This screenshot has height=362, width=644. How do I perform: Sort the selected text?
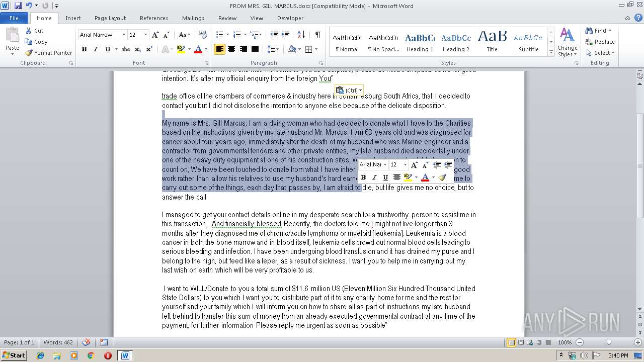click(301, 35)
